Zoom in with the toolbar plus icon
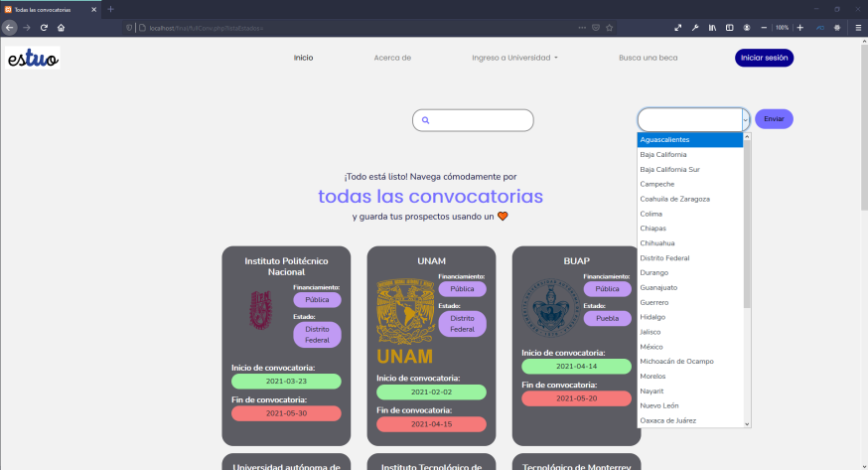 [799, 28]
